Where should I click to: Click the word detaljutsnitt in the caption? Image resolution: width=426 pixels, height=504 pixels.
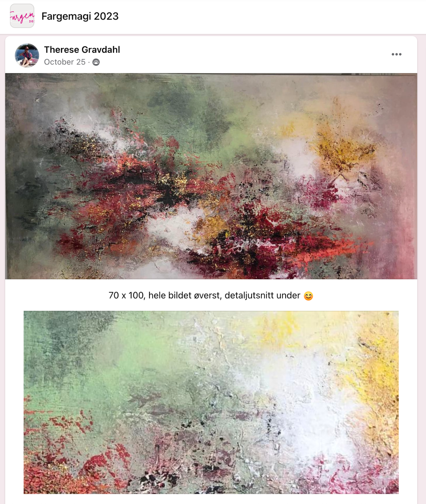click(x=249, y=295)
